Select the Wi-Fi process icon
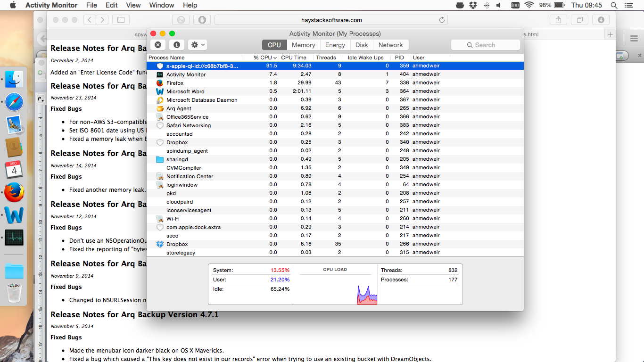This screenshot has height=362, width=644. click(x=160, y=219)
